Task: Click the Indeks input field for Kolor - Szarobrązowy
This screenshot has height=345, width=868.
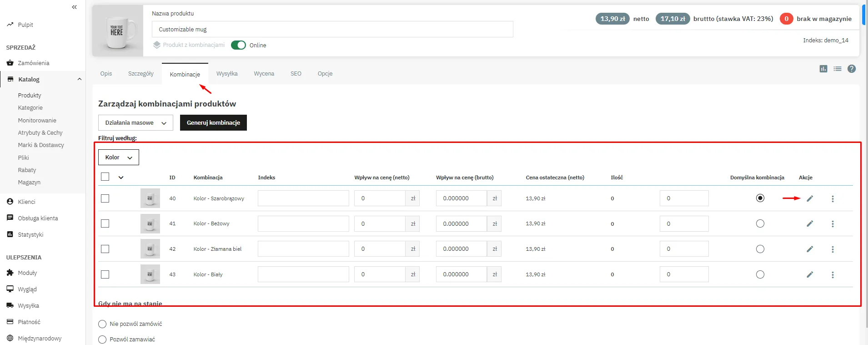Action: tap(303, 198)
